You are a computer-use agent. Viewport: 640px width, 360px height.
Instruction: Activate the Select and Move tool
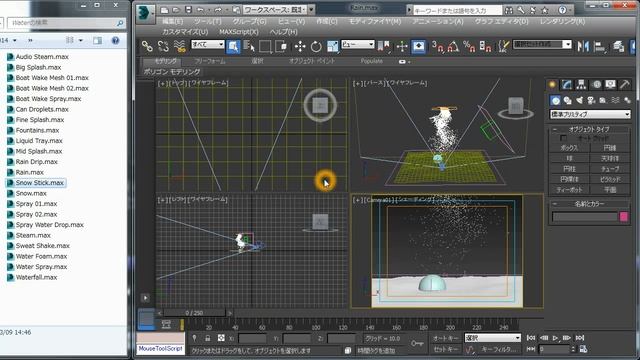click(x=300, y=46)
